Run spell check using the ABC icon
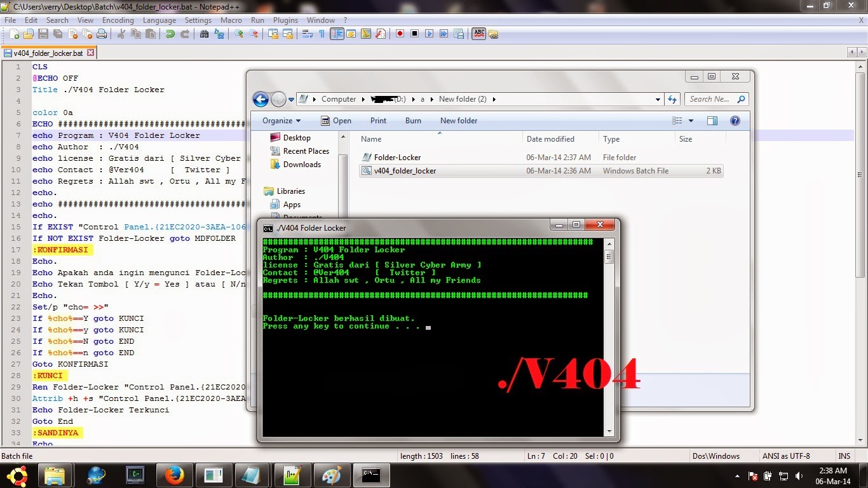868x488 pixels. coord(479,34)
